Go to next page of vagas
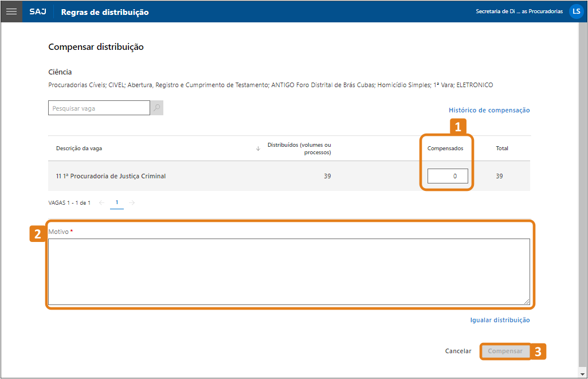The height and width of the screenshot is (379, 588). point(132,202)
